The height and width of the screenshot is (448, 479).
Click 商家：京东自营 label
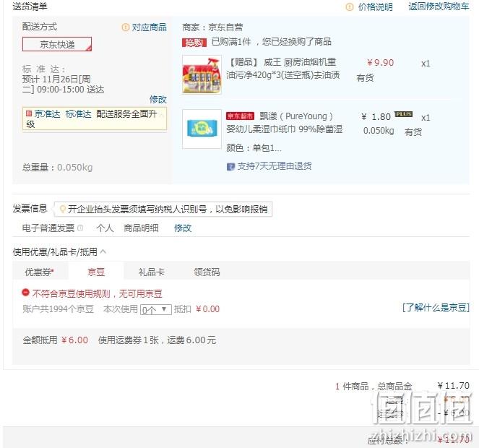point(212,27)
